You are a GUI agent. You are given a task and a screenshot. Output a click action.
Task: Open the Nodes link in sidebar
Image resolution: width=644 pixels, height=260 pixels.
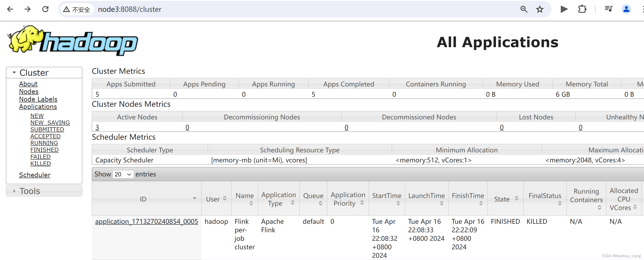(x=29, y=92)
